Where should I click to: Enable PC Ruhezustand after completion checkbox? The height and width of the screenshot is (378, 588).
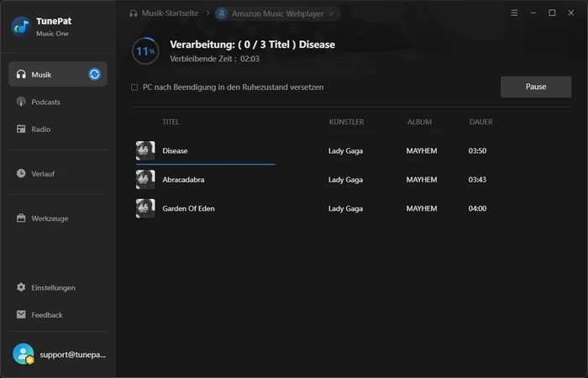point(134,87)
